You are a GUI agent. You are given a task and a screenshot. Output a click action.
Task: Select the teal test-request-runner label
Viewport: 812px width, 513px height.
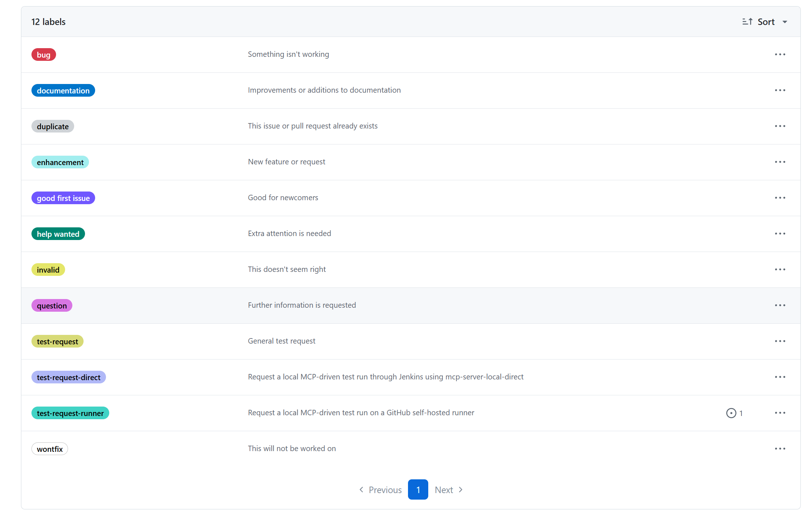[70, 413]
